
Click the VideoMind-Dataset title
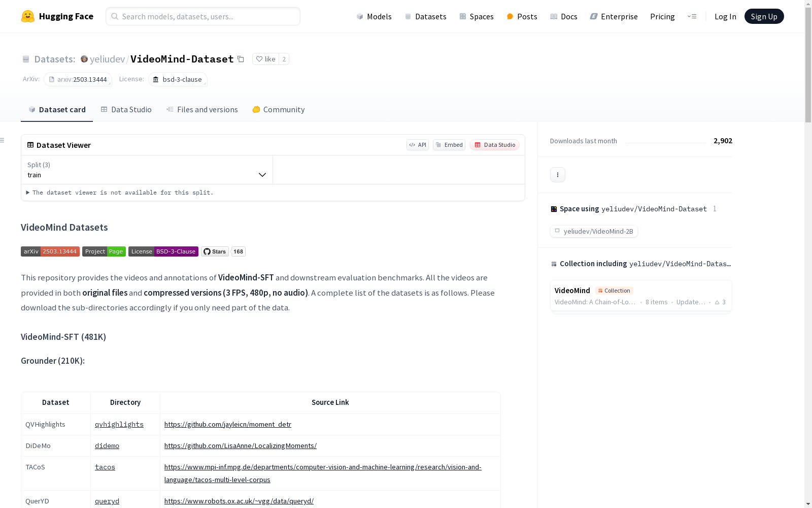[x=182, y=59]
